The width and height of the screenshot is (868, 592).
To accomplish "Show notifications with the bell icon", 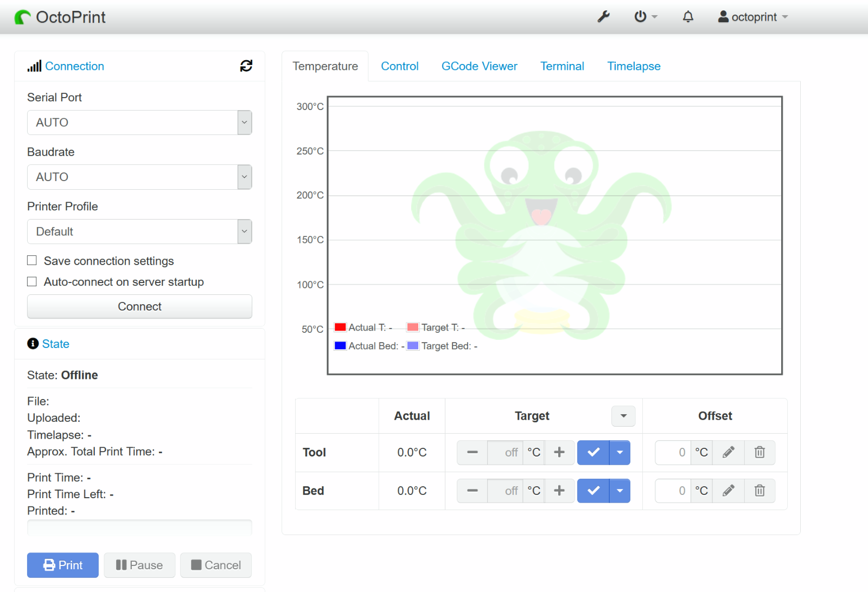I will tap(688, 17).
